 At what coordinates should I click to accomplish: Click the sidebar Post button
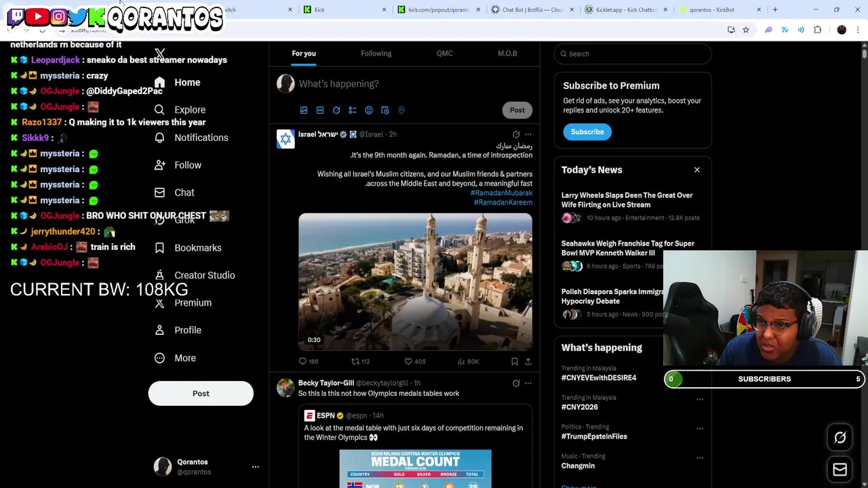[201, 394]
